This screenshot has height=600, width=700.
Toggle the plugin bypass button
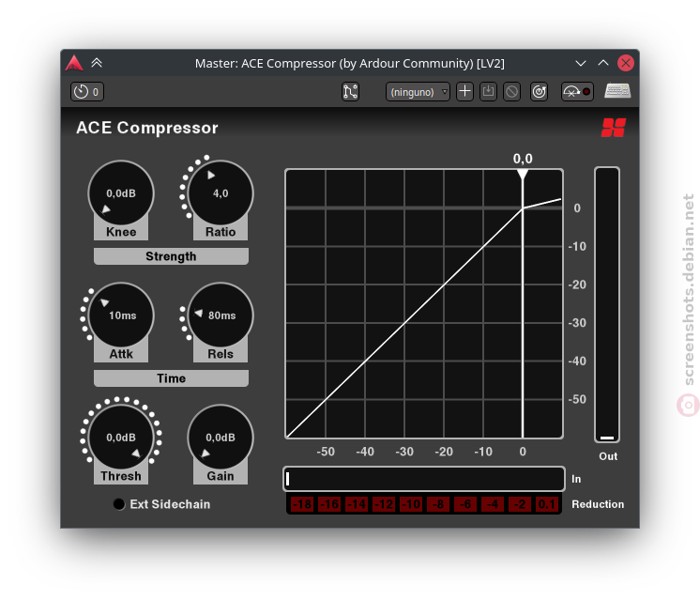click(577, 92)
